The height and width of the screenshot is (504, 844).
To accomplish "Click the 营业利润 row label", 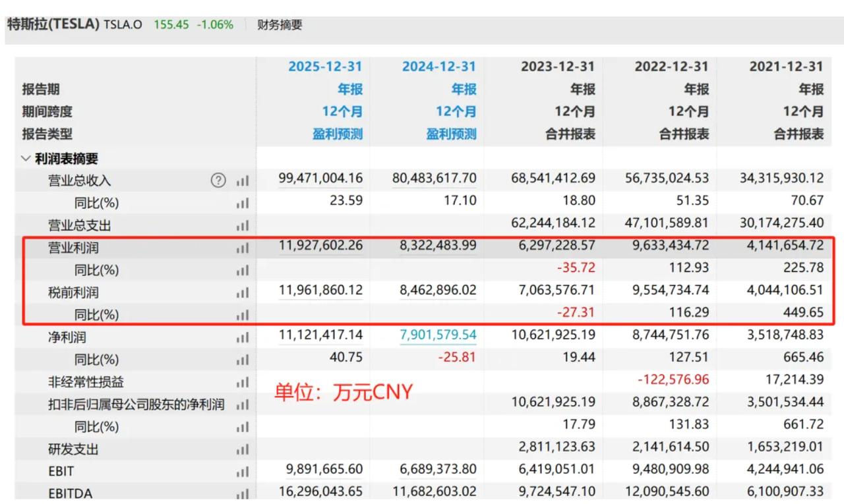I will pos(73,248).
